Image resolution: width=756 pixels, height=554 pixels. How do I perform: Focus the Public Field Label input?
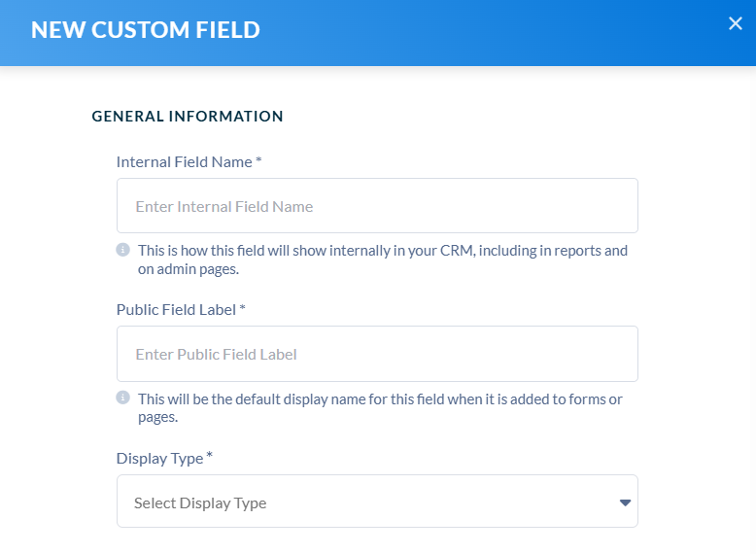377,354
